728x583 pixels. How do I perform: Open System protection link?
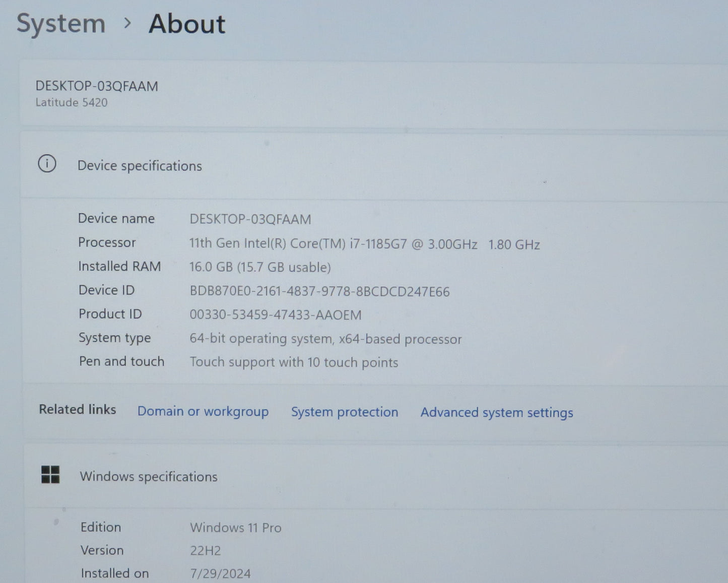click(x=345, y=412)
